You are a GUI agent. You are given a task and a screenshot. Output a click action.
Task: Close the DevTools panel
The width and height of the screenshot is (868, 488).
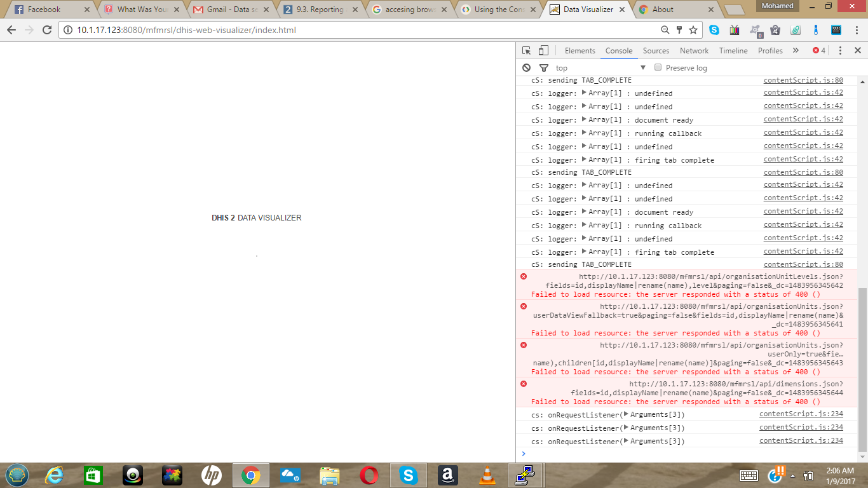857,51
